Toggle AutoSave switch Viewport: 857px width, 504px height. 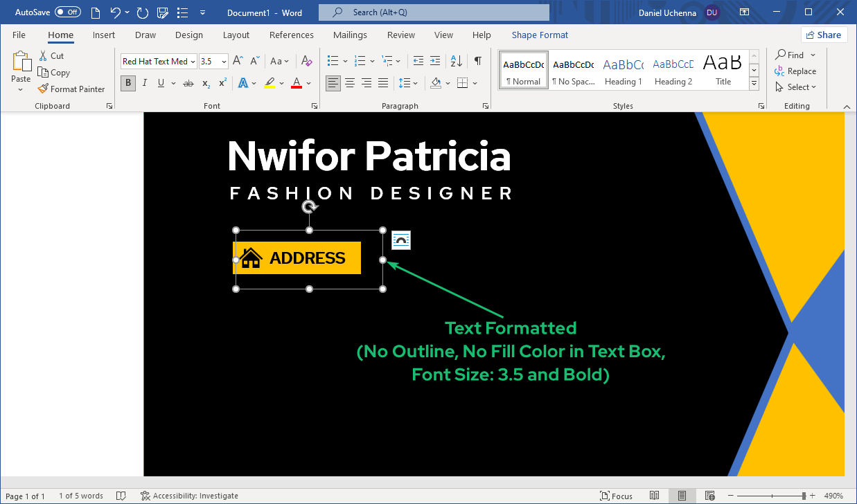pyautogui.click(x=67, y=12)
